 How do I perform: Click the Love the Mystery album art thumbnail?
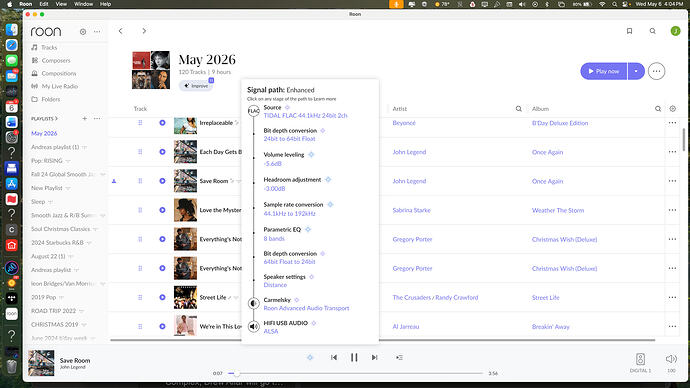coord(185,210)
